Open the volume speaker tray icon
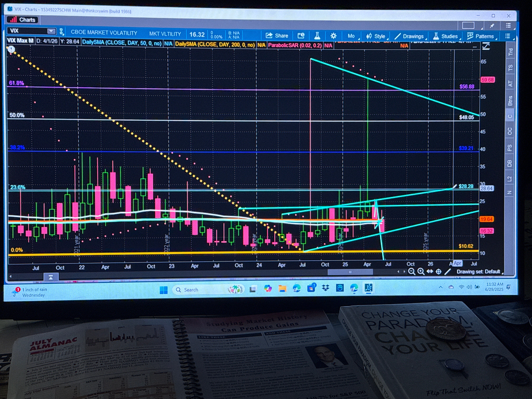This screenshot has width=532, height=399. click(x=469, y=287)
